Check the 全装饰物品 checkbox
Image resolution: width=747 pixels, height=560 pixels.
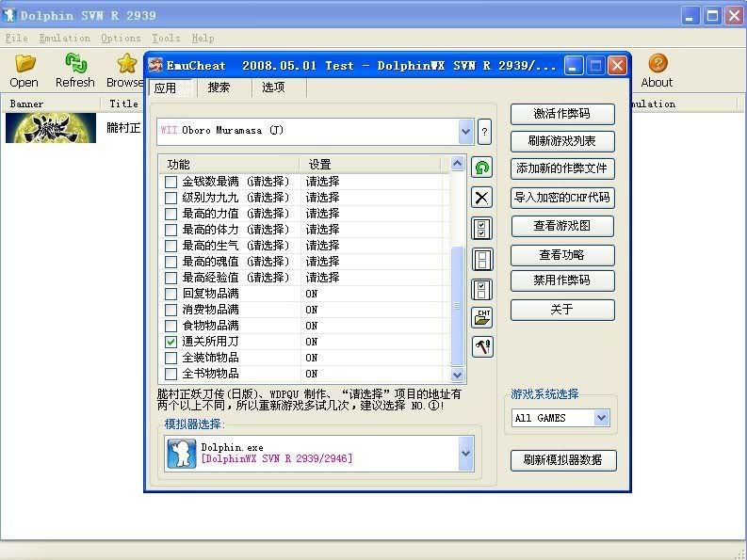pos(171,358)
